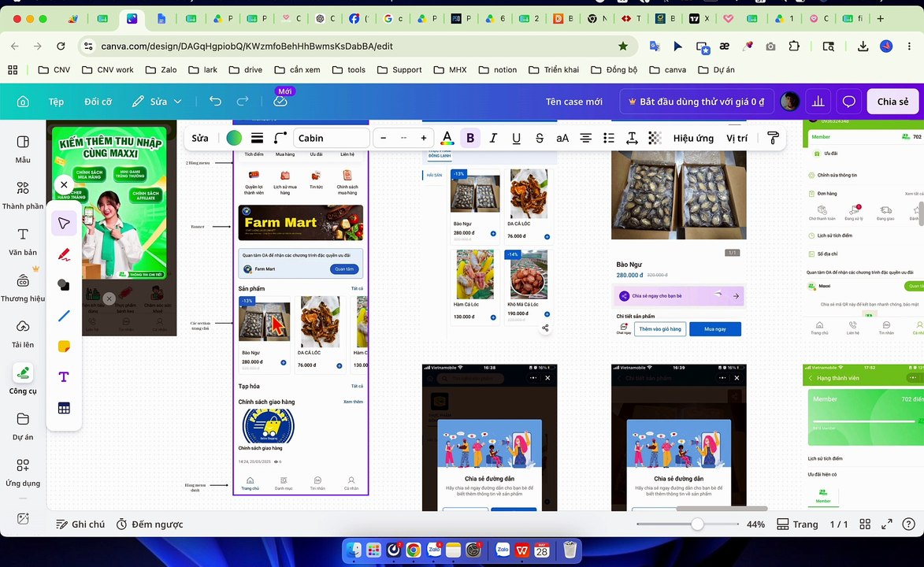Open Hiệu ứng effects panel

693,138
